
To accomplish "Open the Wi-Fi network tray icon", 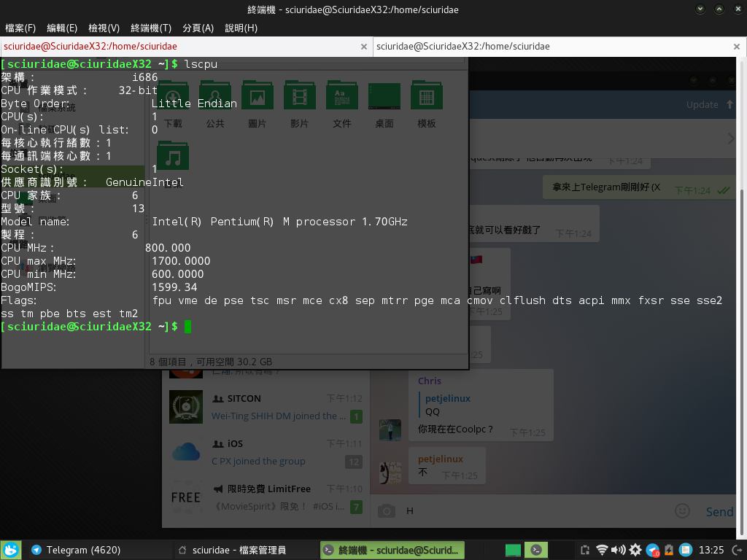I will (602, 550).
